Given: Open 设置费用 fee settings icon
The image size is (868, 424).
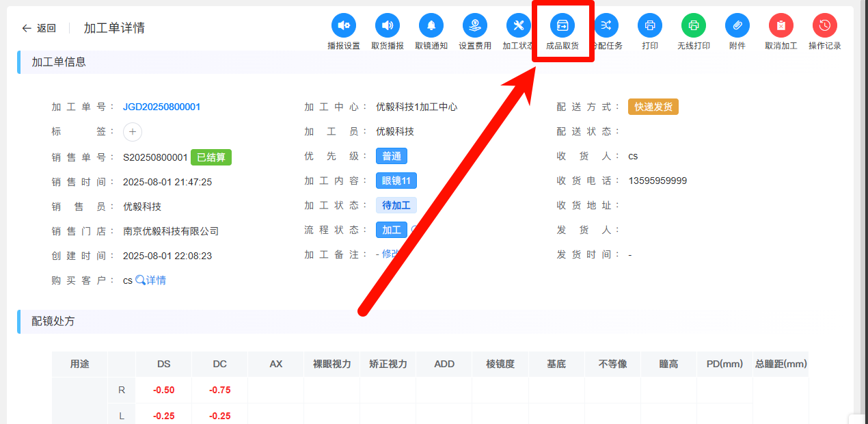Looking at the screenshot, I should 475,26.
